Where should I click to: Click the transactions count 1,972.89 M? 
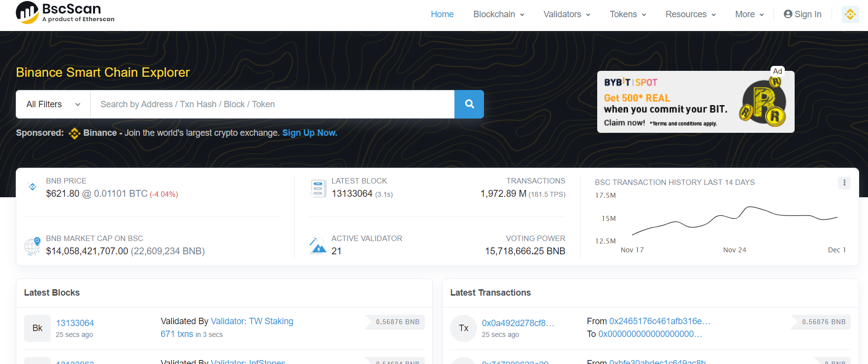[x=503, y=194]
